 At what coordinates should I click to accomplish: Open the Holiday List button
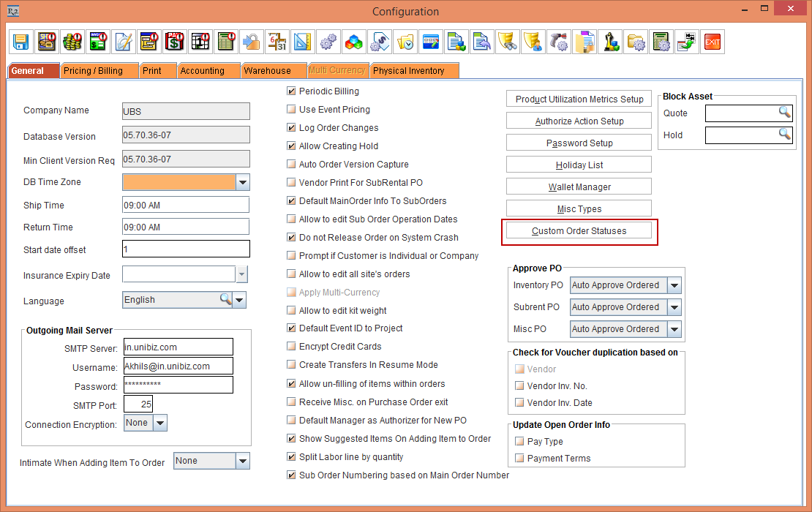pos(579,165)
